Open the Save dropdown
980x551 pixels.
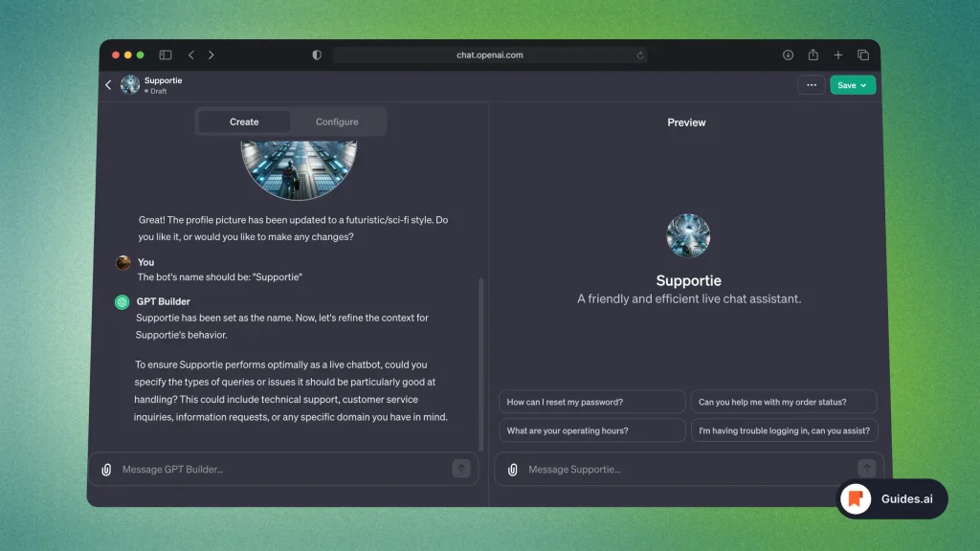pyautogui.click(x=853, y=85)
